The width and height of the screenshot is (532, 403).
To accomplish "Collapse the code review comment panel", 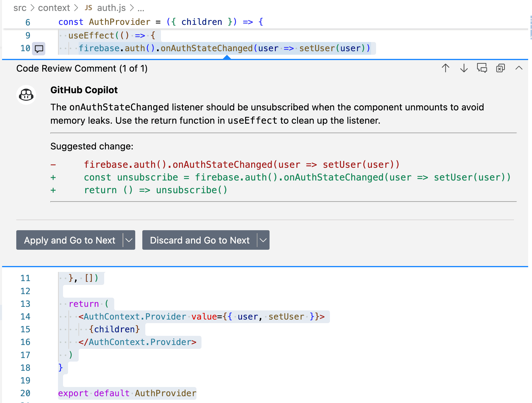I will [x=519, y=68].
